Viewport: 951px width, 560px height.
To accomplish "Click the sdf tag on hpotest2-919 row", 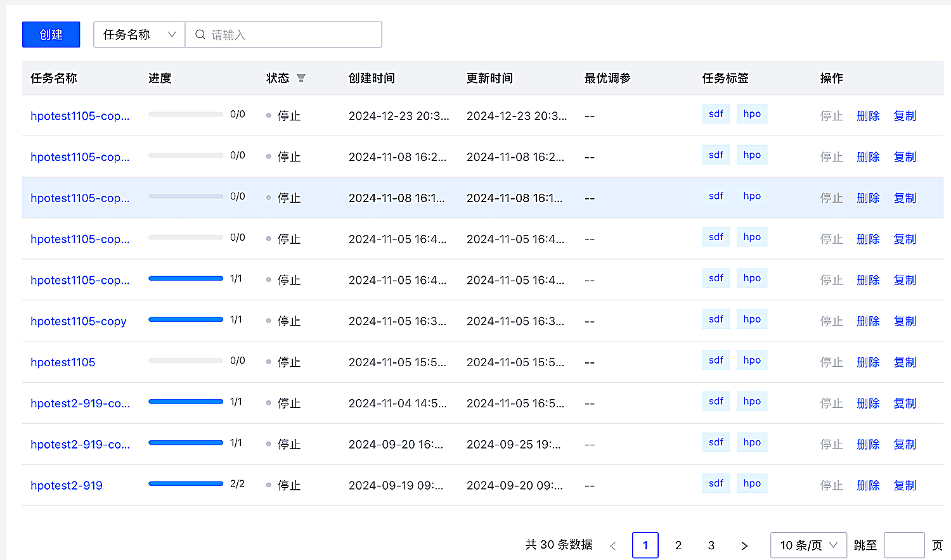I will pyautogui.click(x=716, y=483).
